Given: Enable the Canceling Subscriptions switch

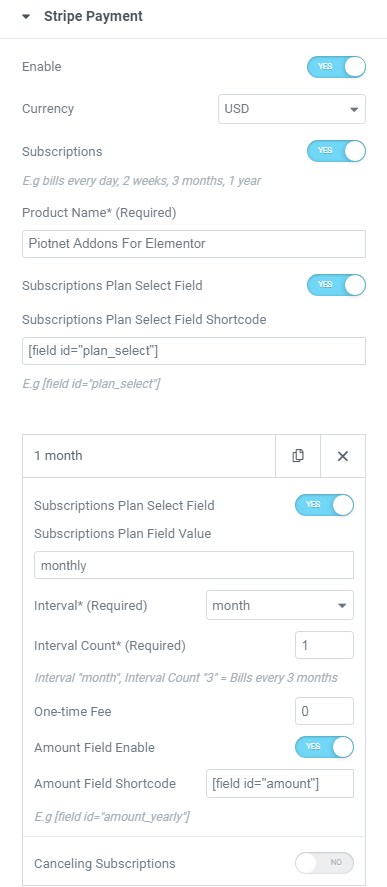Looking at the screenshot, I should [x=324, y=863].
